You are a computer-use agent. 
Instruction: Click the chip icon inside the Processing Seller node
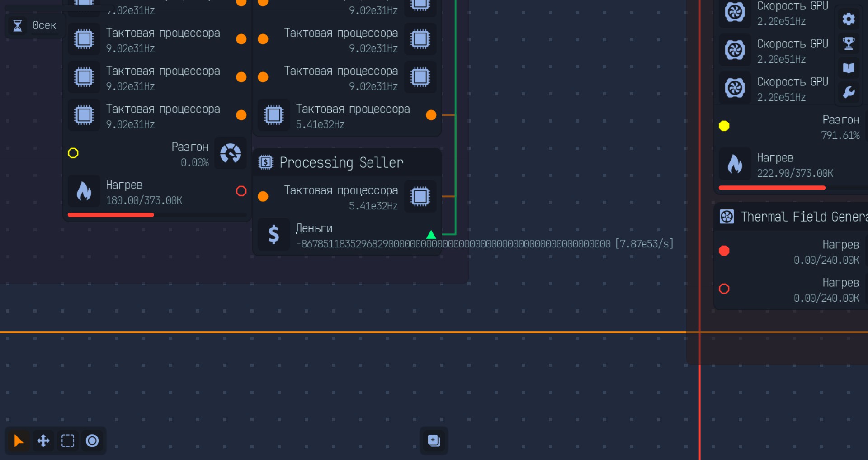click(420, 196)
